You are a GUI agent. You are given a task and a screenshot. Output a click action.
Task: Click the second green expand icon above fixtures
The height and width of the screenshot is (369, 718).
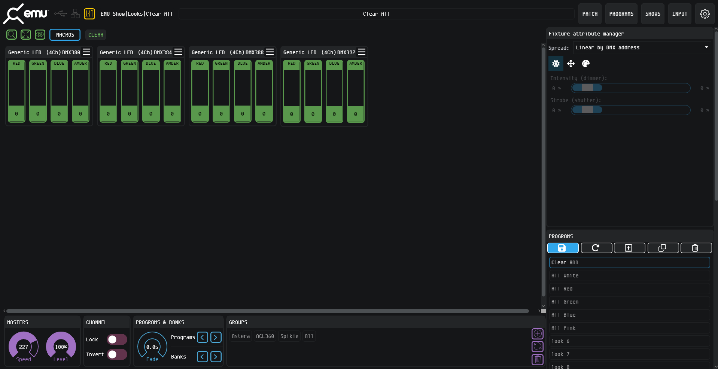click(x=26, y=35)
